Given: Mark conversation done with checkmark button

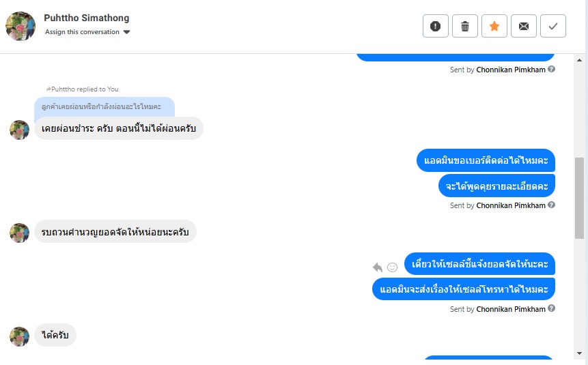Looking at the screenshot, I should (x=553, y=26).
